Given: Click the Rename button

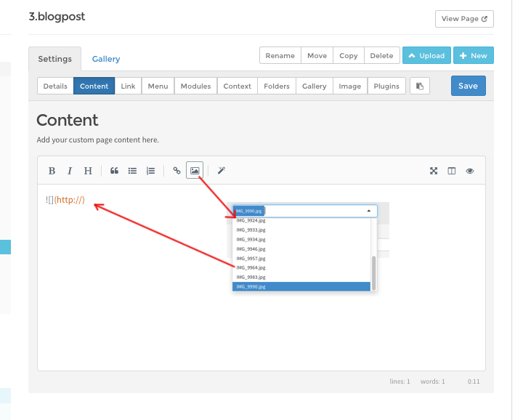Looking at the screenshot, I should 280,55.
